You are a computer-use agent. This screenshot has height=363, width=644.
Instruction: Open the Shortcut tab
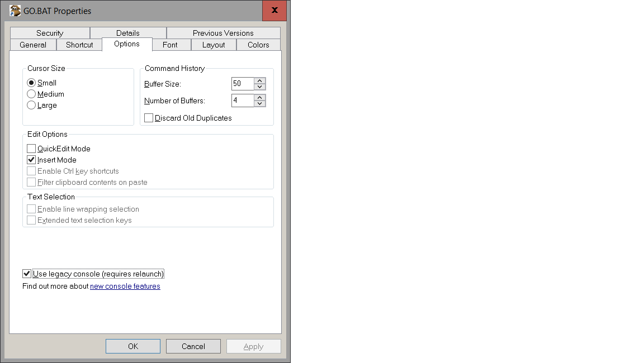coord(79,45)
